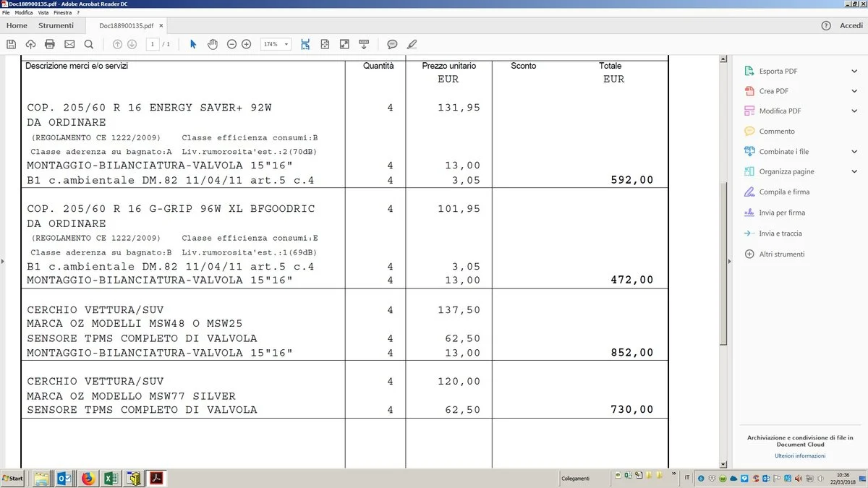Send the file by email envelope icon

[x=69, y=44]
